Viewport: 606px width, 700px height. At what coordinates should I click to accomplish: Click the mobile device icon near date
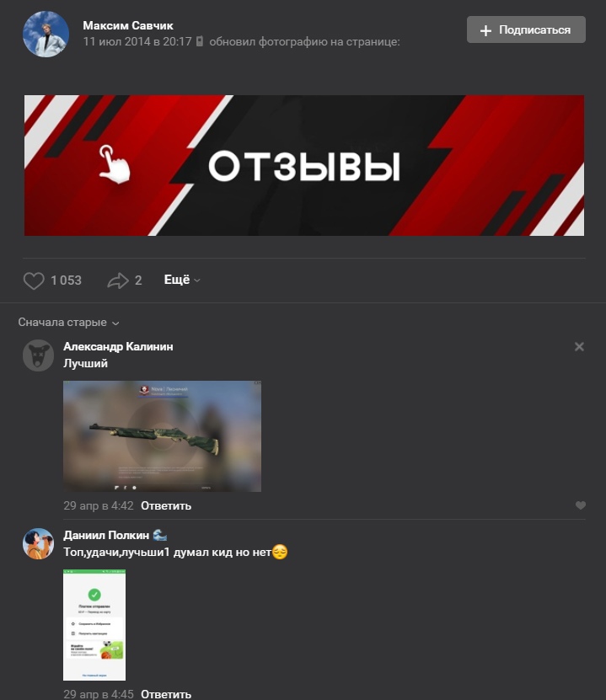(200, 41)
